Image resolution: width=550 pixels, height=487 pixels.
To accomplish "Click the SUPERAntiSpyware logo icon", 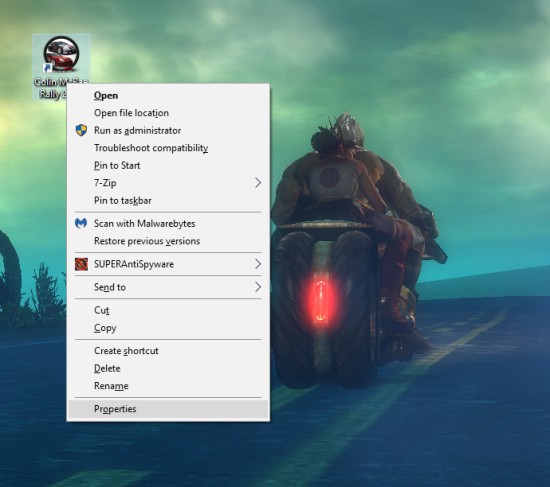I will (x=81, y=264).
